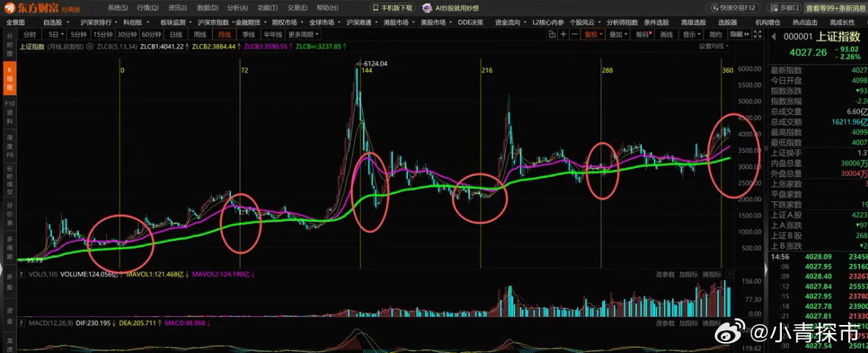Open DDE决策 page
This screenshot has width=868, height=353.
click(470, 22)
